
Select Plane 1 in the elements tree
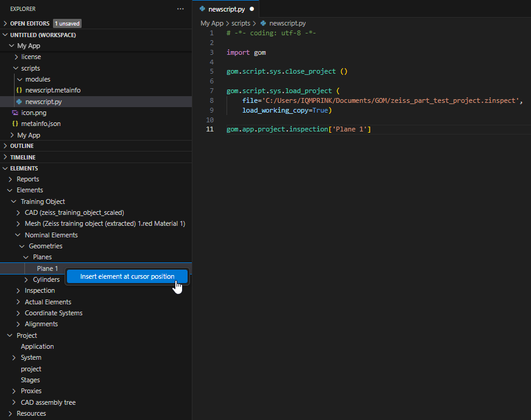tap(47, 268)
